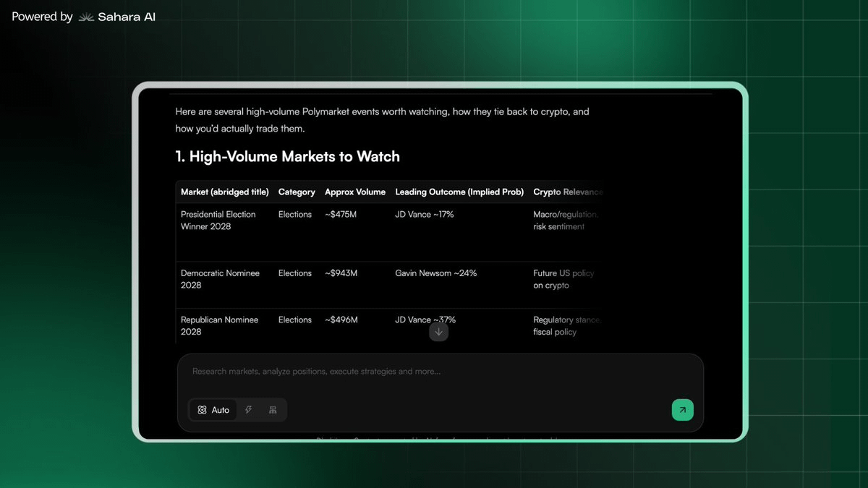Click the Future US policy on crypto cell
This screenshot has width=868, height=488.
pos(564,279)
